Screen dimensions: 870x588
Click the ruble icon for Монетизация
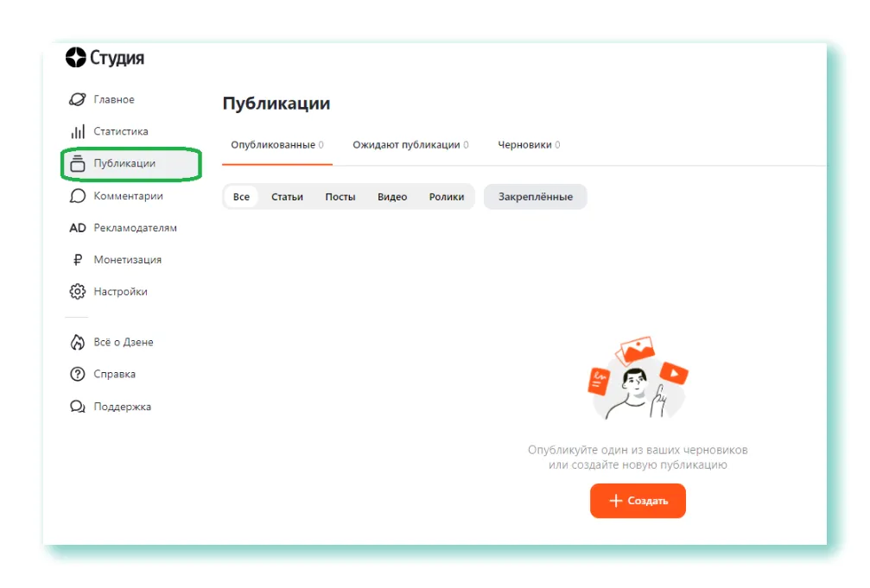pos(78,260)
